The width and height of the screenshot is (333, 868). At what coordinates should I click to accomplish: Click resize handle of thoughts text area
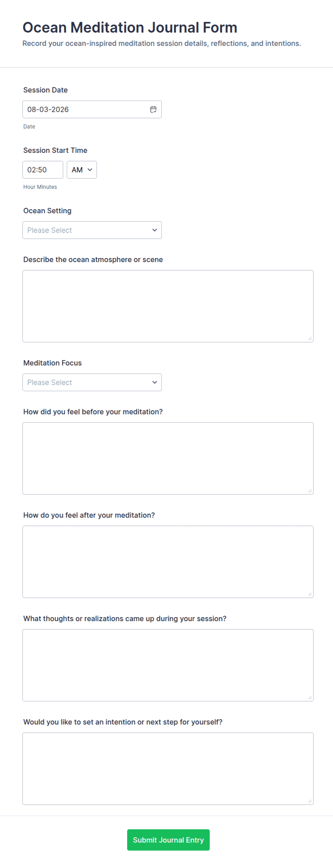click(x=310, y=698)
